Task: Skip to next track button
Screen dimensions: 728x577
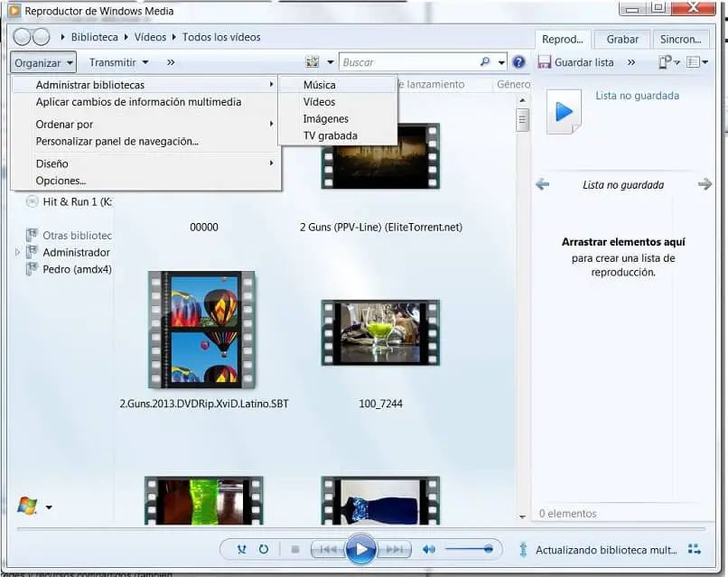Action: (394, 549)
